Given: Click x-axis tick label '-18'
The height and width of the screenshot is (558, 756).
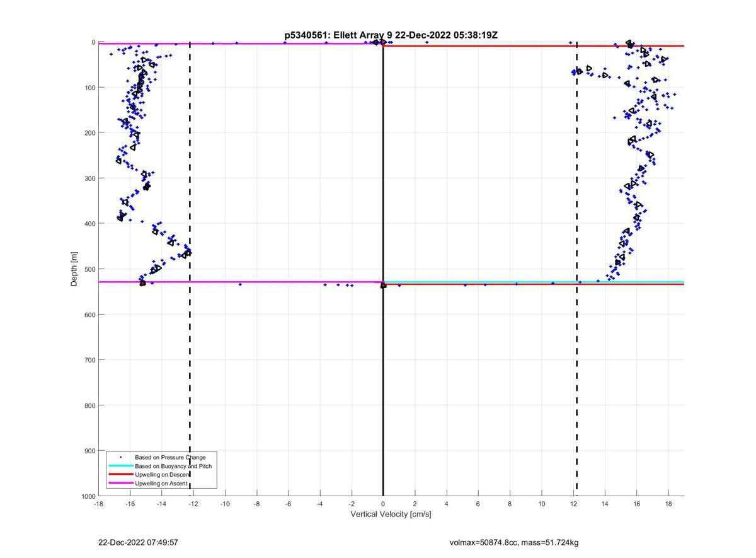Looking at the screenshot, I should click(x=98, y=504).
